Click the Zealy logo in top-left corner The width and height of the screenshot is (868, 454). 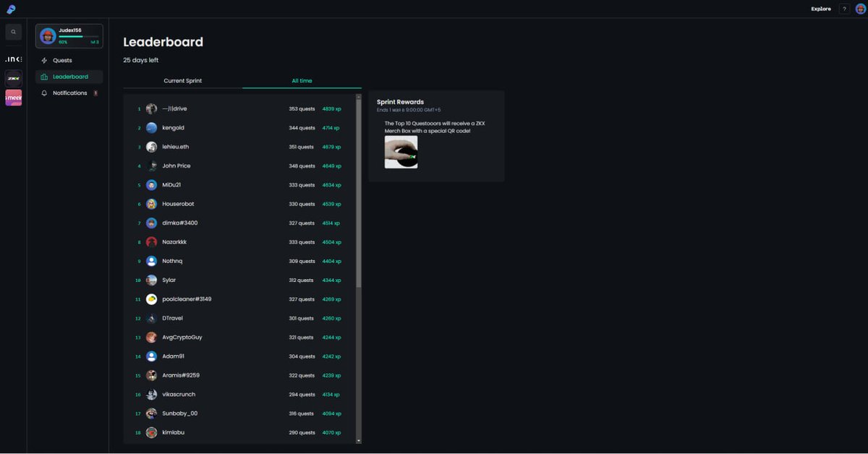click(12, 9)
